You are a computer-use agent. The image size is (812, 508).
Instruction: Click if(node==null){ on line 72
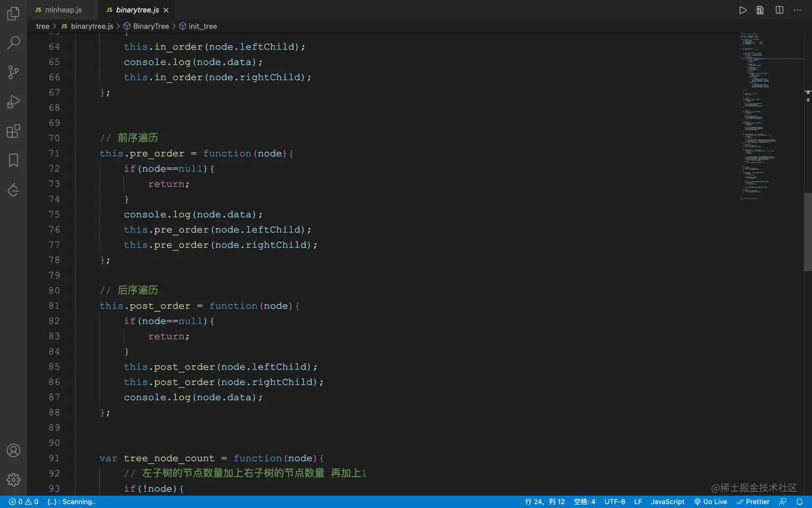coord(169,169)
